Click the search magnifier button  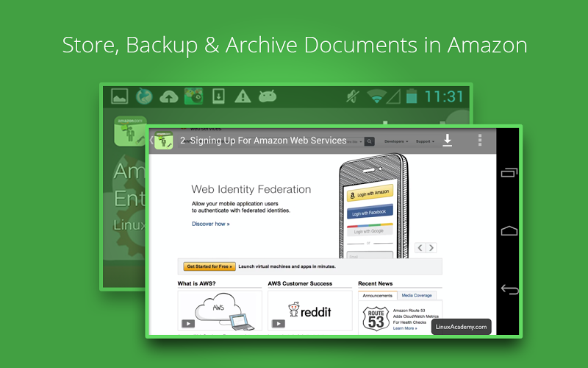[x=370, y=141]
